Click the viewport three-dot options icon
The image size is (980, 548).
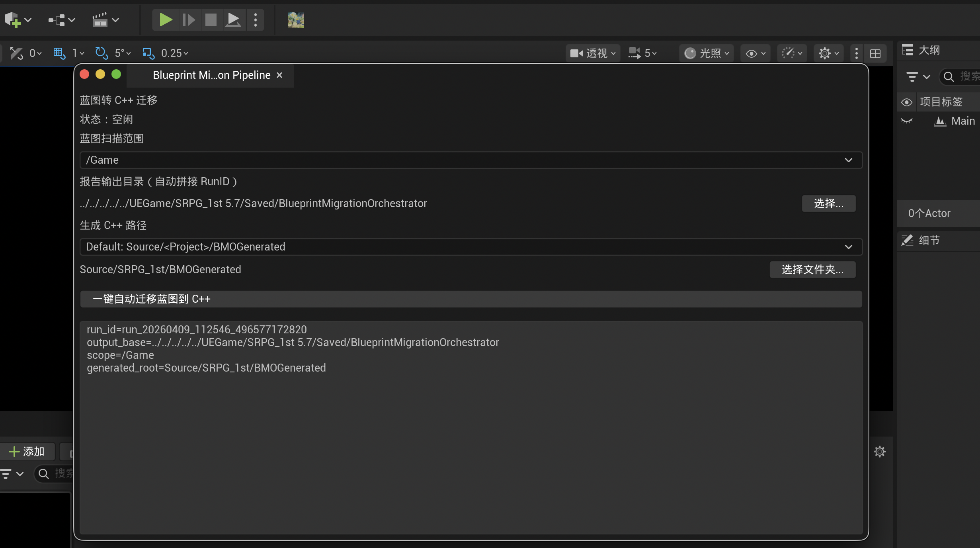click(x=857, y=53)
